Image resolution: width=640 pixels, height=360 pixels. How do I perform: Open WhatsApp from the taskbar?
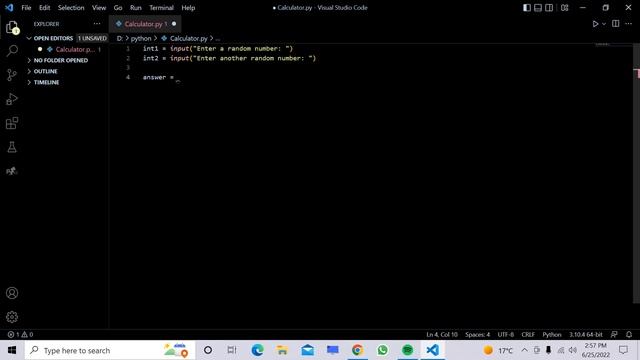(382, 350)
